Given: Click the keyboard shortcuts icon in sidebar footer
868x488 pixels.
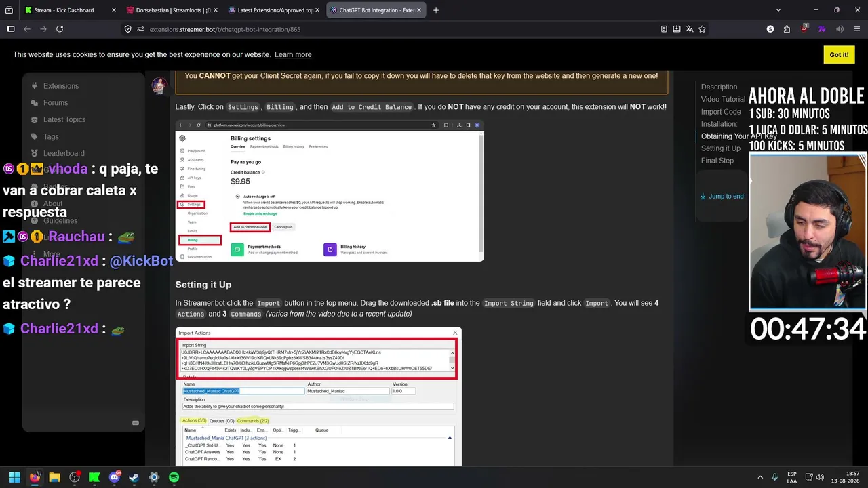Looking at the screenshot, I should [x=136, y=423].
